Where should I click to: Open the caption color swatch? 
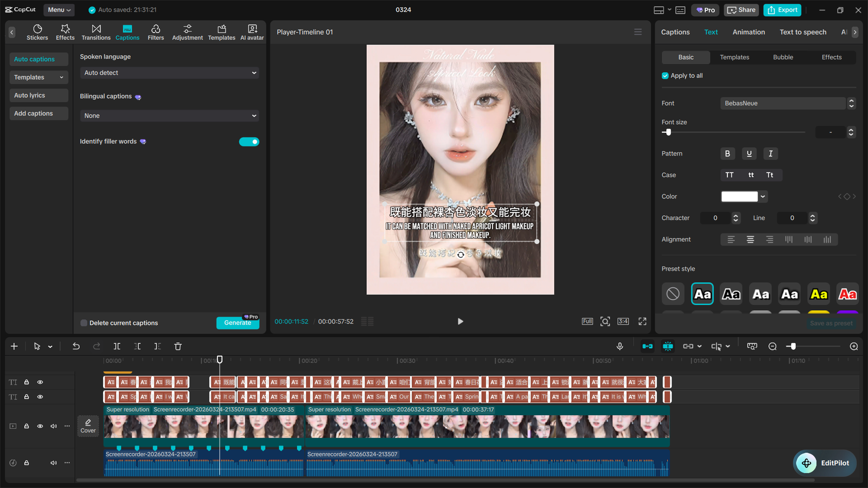click(739, 196)
